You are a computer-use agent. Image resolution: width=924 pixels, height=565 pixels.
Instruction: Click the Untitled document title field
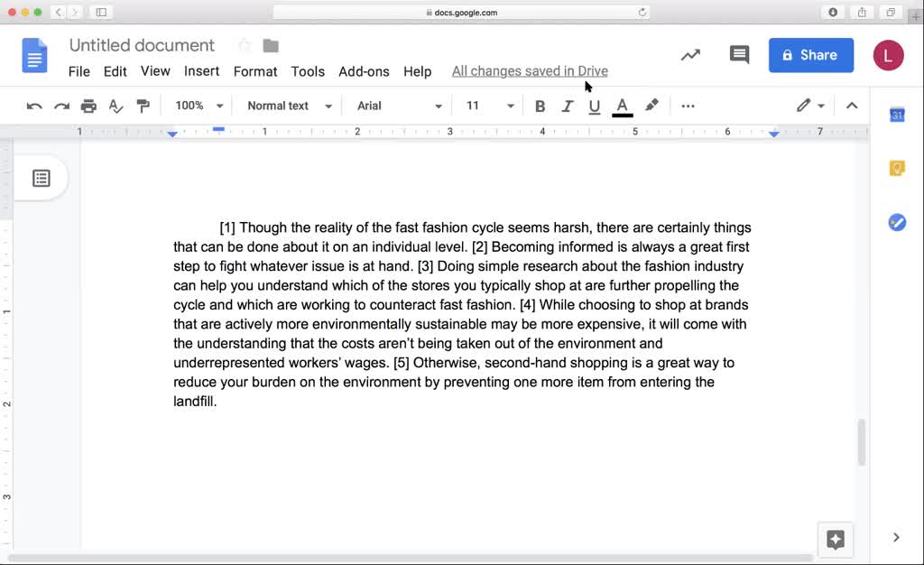(142, 45)
